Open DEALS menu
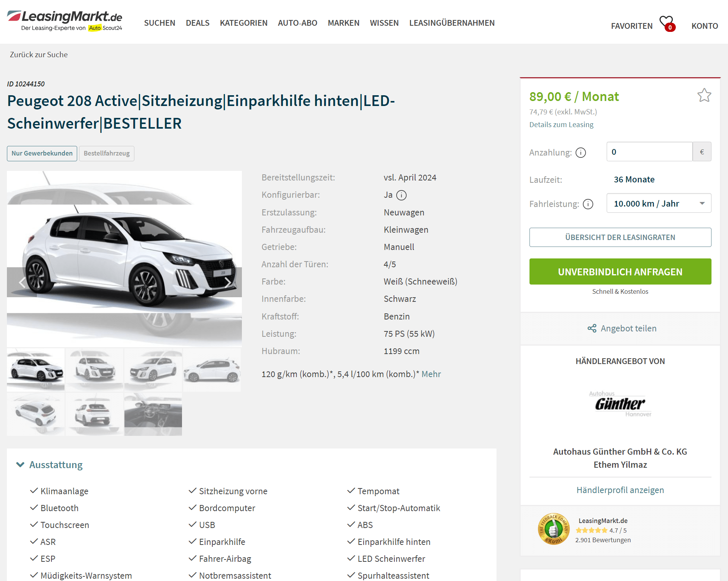This screenshot has height=581, width=728. (198, 23)
